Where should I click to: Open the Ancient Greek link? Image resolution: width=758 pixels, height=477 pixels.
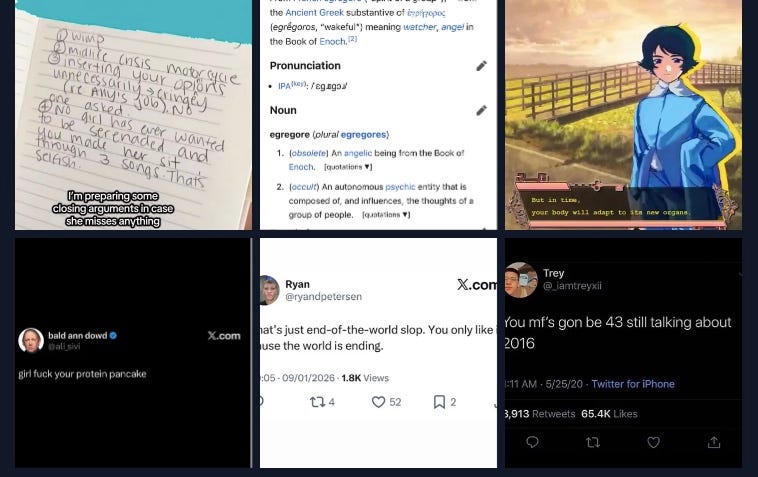point(314,13)
